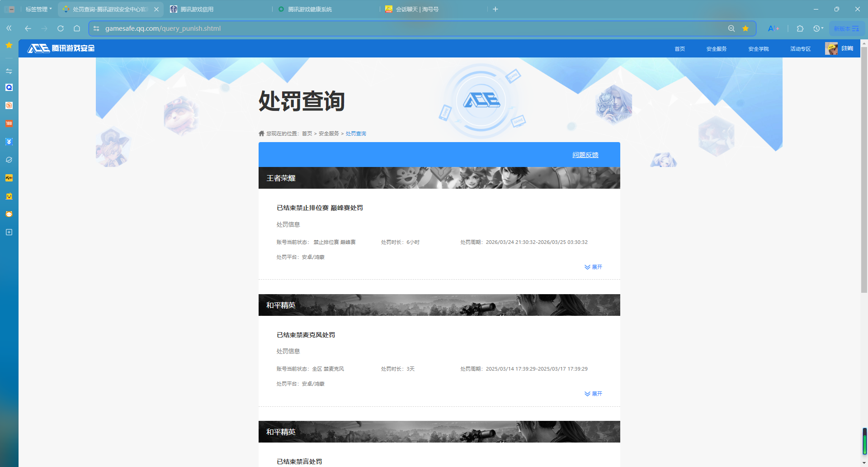This screenshot has height=467, width=868.
Task: Open the 首页 navigation item
Action: click(680, 49)
